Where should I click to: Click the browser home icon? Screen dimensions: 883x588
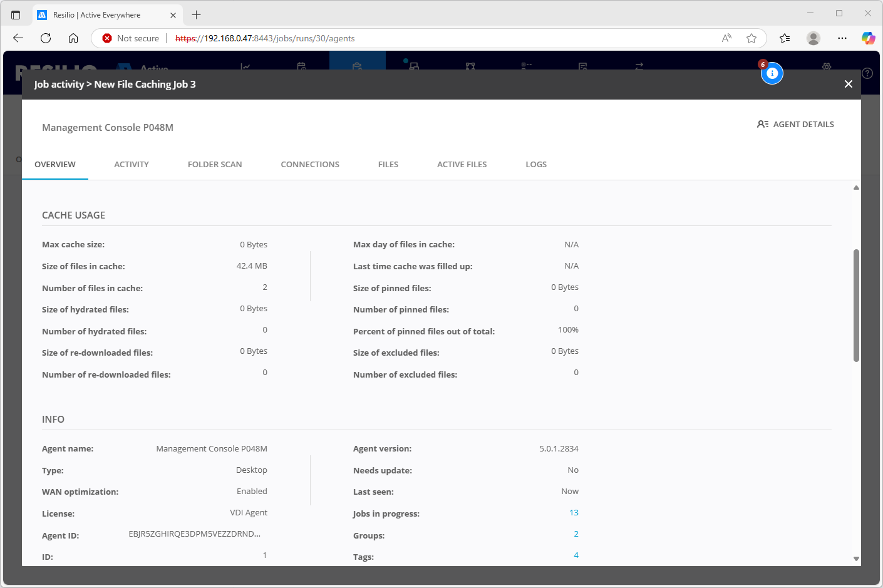click(x=73, y=38)
